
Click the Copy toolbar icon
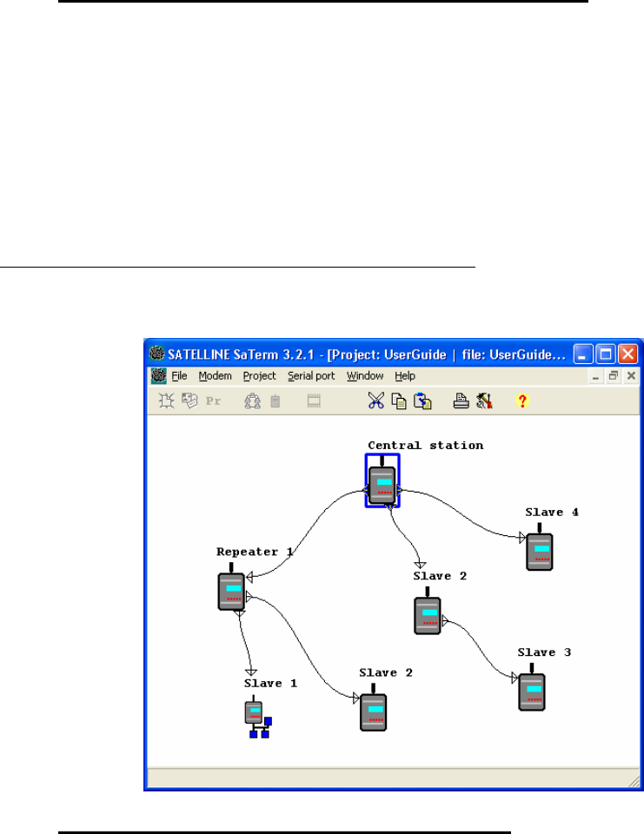click(x=399, y=400)
